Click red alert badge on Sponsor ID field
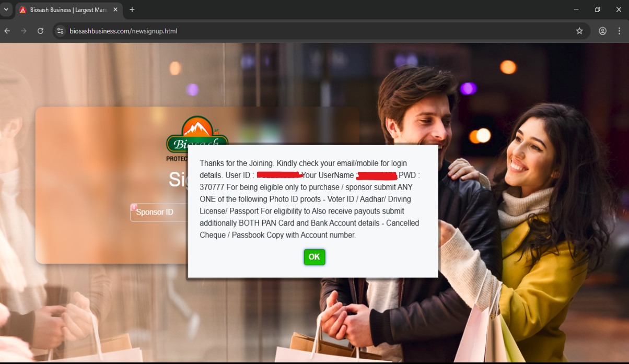This screenshot has height=364, width=629. (x=134, y=207)
